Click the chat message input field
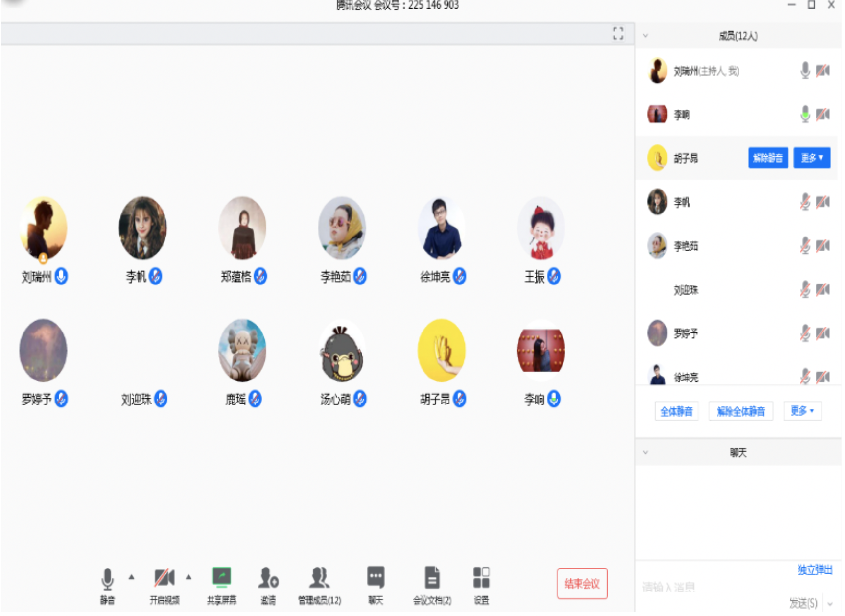Image resolution: width=845 pixels, height=616 pixels. point(710,587)
